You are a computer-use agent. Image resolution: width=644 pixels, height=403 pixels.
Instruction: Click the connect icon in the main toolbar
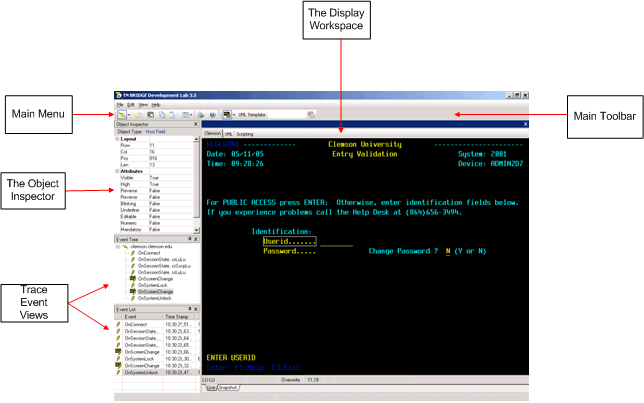(x=122, y=115)
